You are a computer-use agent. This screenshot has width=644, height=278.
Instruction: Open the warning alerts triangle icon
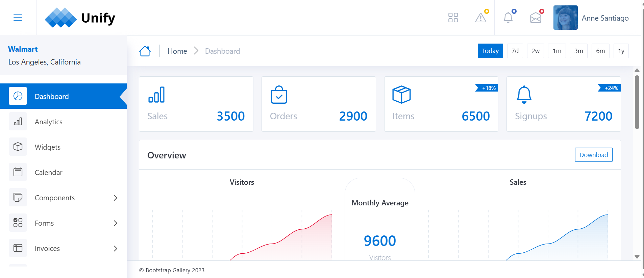(480, 18)
